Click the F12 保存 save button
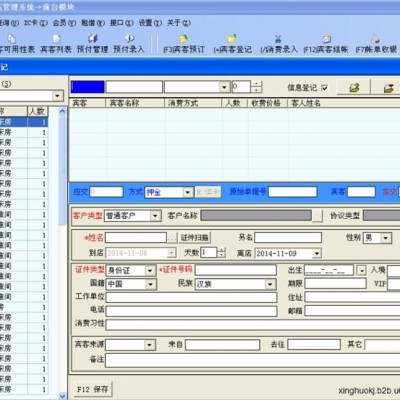The height and width of the screenshot is (400, 400). click(x=93, y=389)
